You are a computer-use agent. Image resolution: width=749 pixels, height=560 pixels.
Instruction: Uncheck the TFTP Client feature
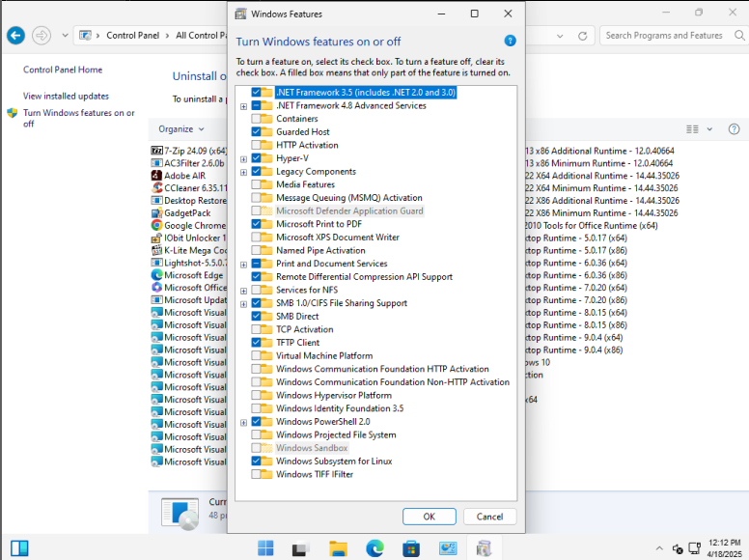point(256,343)
